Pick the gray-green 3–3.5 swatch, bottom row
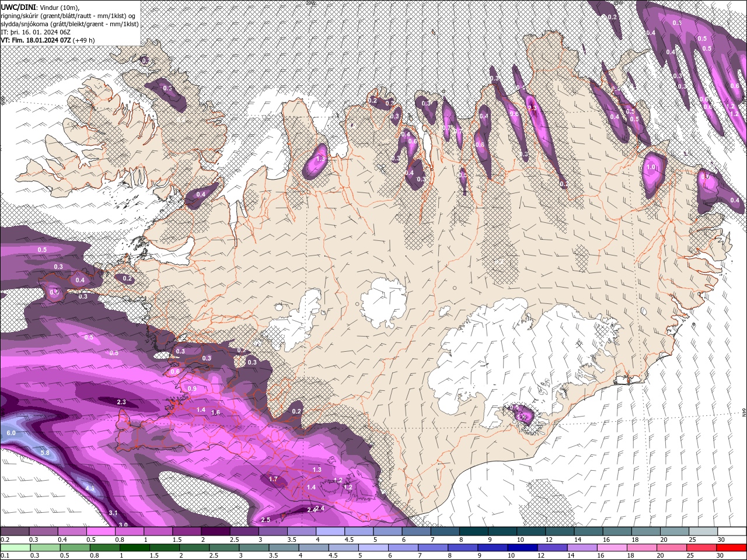The image size is (747, 560). coord(254,547)
